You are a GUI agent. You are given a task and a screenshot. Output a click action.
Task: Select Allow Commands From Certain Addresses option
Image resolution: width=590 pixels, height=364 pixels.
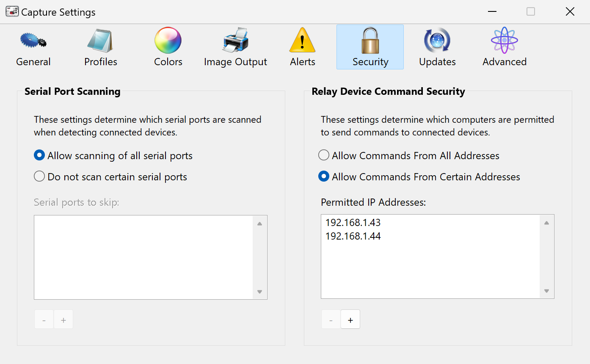pos(324,177)
